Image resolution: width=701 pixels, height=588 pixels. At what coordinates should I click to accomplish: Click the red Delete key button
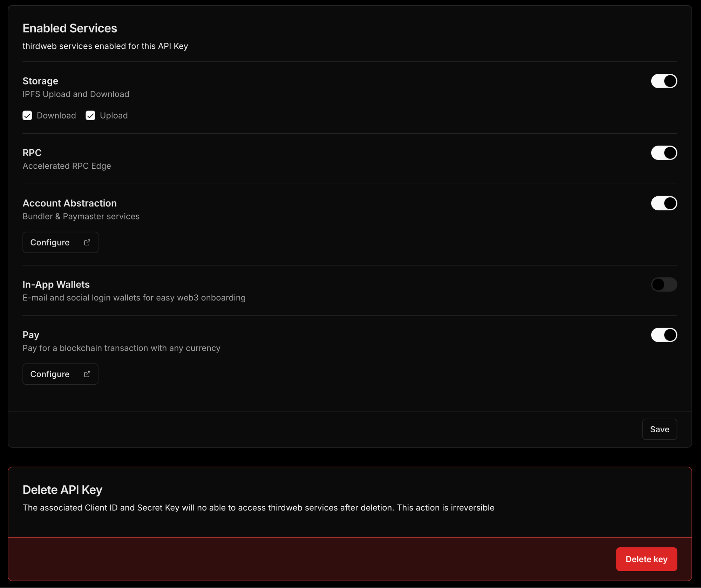[x=646, y=559]
